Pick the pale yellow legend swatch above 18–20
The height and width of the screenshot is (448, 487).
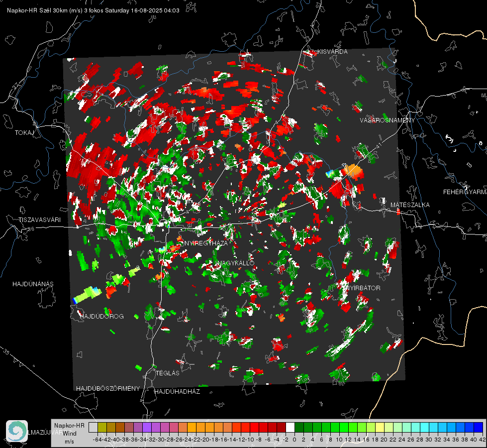click(380, 428)
